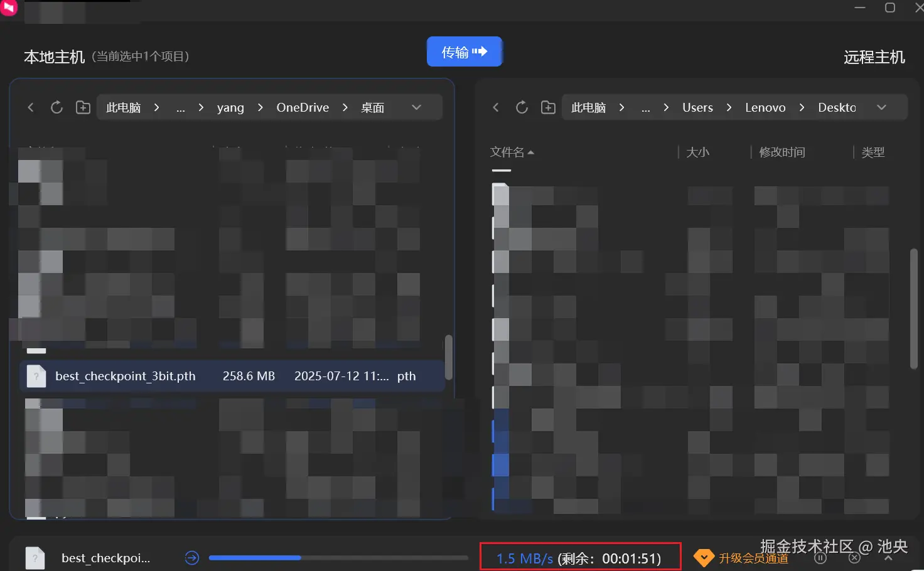924x571 pixels.
Task: Click upload direction arrow icon in transfer bar
Action: [192, 557]
